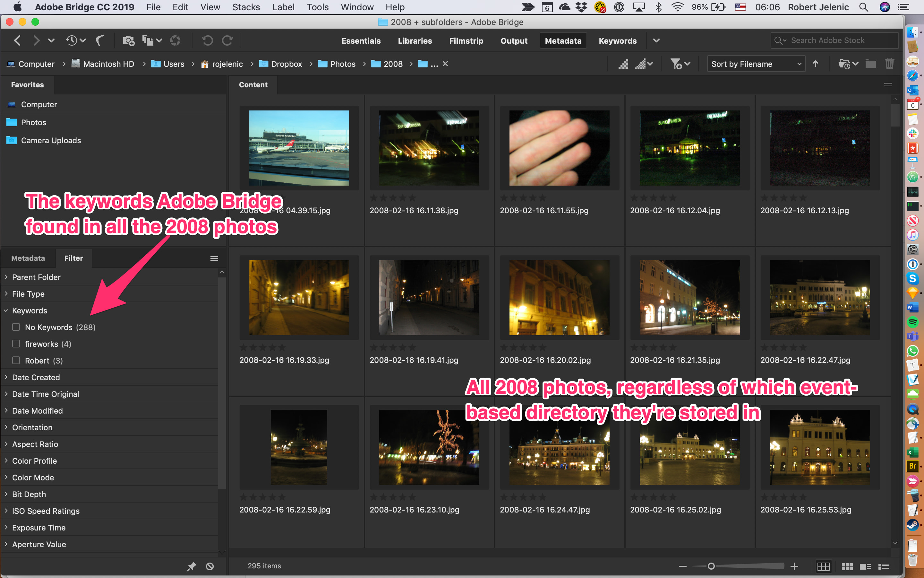Rotate 90° clockwise

coord(227,40)
